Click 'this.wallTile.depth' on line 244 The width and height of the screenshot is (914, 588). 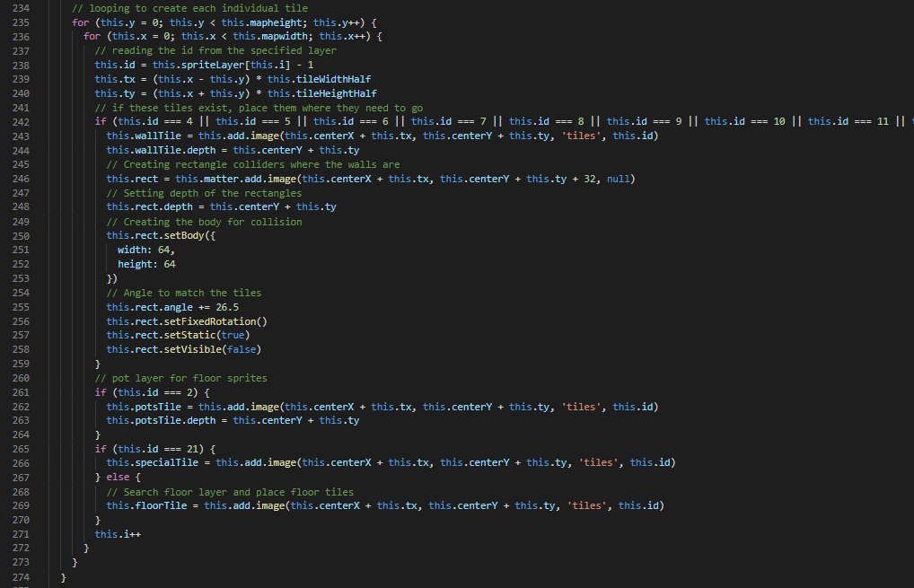point(161,150)
